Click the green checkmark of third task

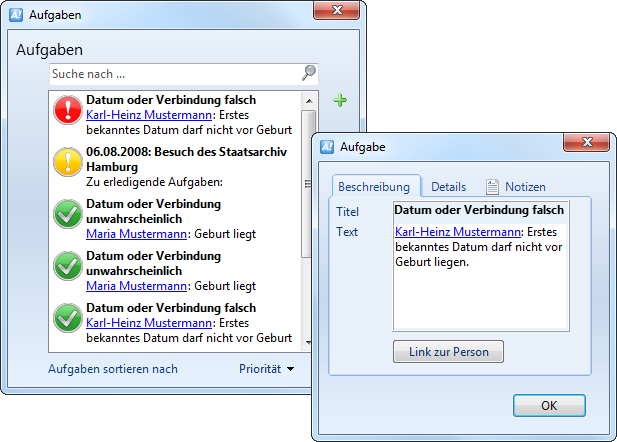[x=67, y=212]
